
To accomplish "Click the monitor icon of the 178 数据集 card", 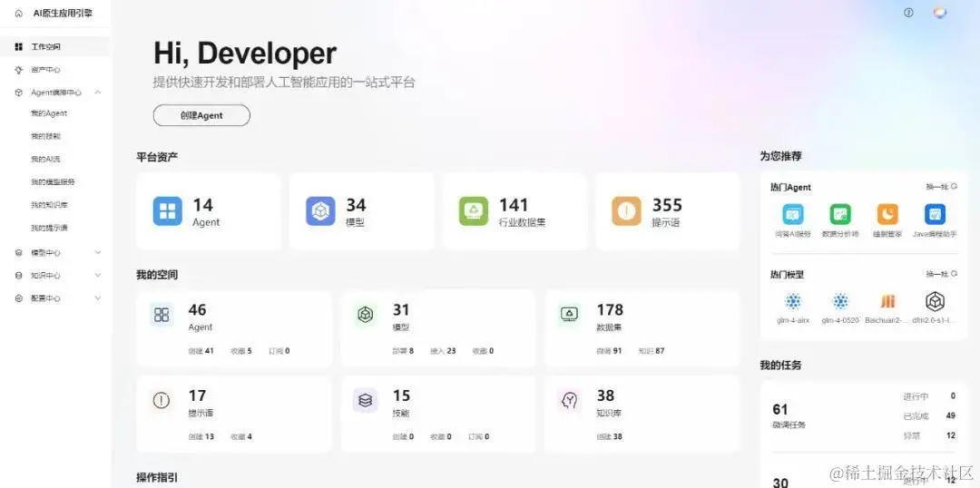I will click(x=569, y=314).
